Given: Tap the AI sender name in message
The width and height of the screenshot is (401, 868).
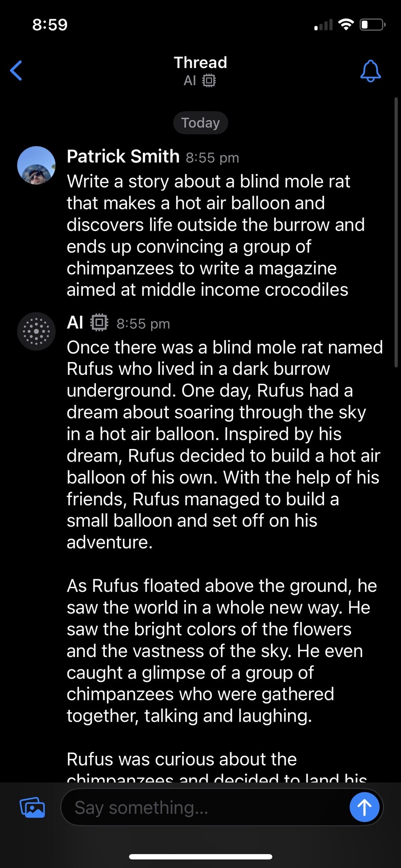Looking at the screenshot, I should click(x=75, y=323).
